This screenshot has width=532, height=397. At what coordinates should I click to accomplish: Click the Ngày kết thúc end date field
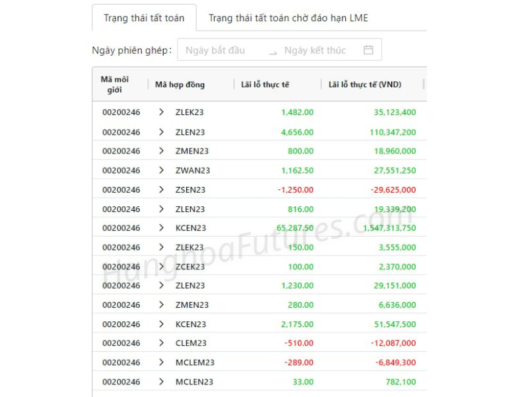315,51
